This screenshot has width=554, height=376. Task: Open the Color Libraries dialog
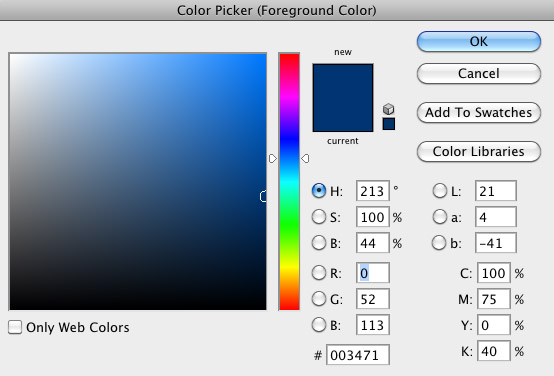point(479,152)
